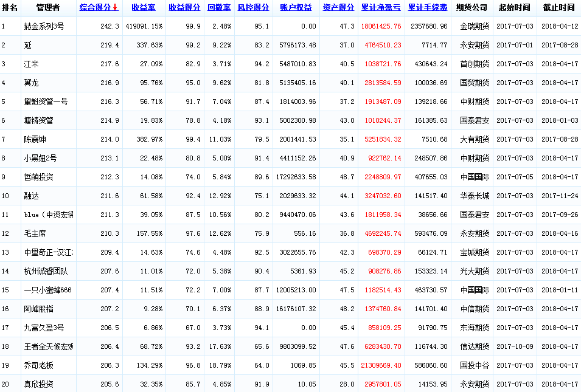The image size is (581, 392).
Task: Sort by 风控得分 header
Action: 253,8
